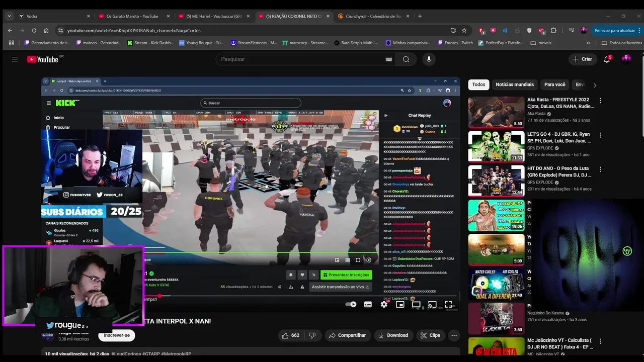Open the apps grid icon in bookmarks bar
The image size is (644, 362).
click(12, 43)
